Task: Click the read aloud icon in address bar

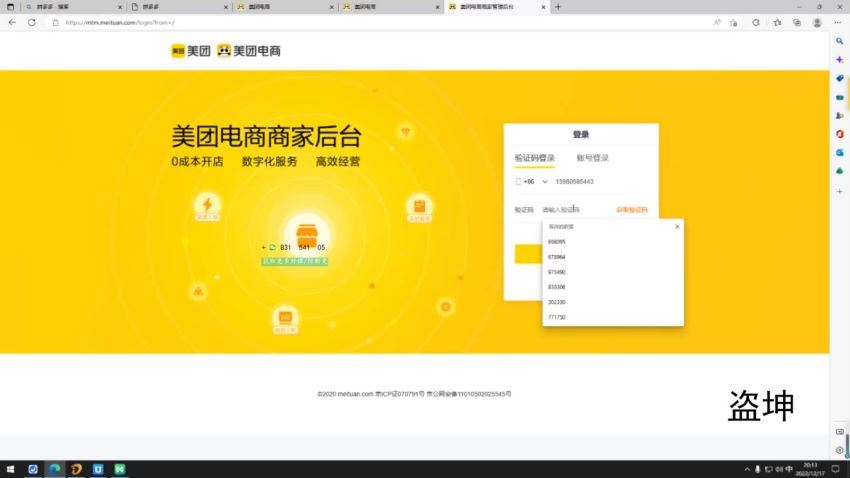Action: click(x=717, y=22)
